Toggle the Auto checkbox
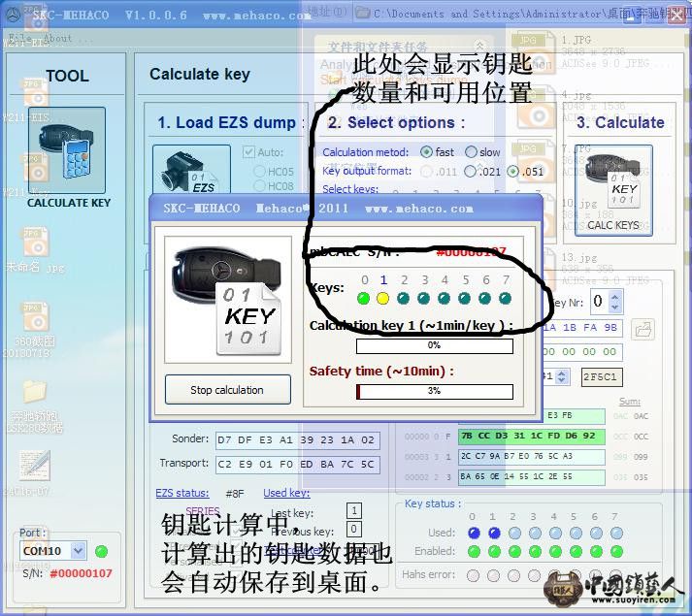 [x=248, y=152]
